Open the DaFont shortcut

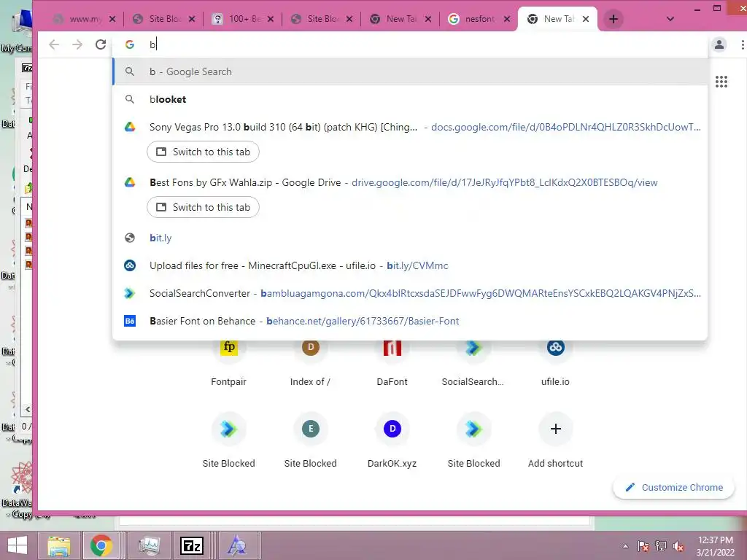[x=392, y=361]
